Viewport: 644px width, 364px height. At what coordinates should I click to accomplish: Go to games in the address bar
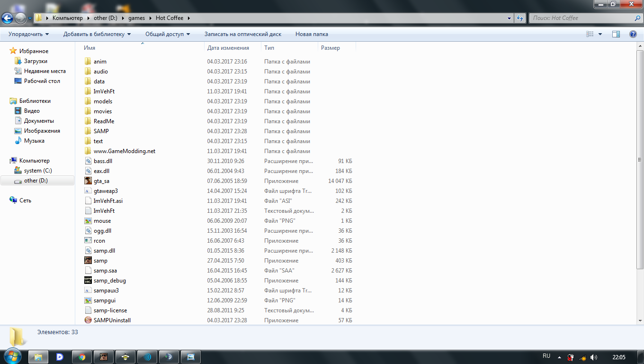136,18
